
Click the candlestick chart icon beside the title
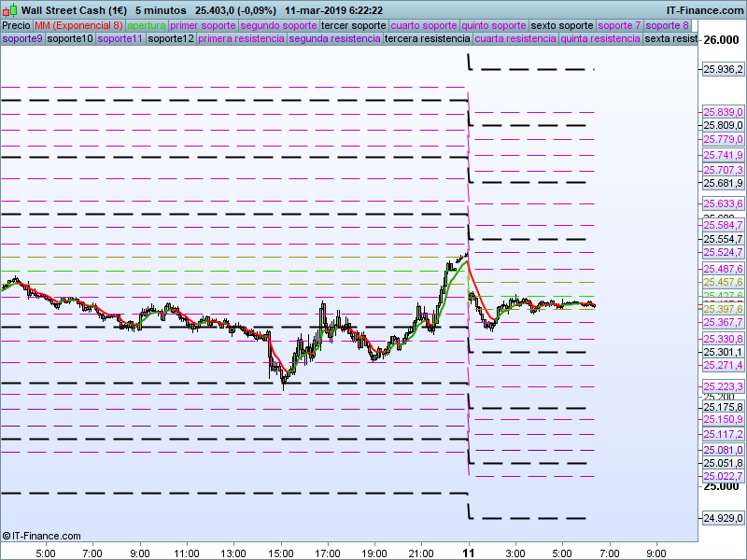pyautogui.click(x=9, y=10)
